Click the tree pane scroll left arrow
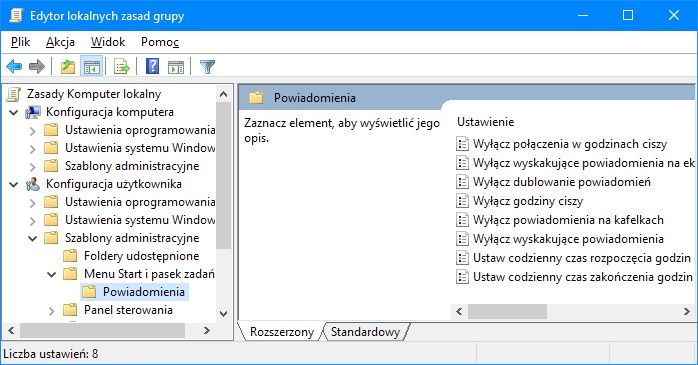This screenshot has width=698, height=365. (11, 330)
